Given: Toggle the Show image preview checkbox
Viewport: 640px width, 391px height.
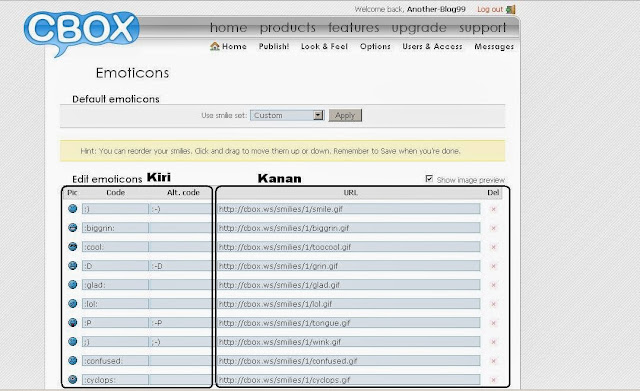Looking at the screenshot, I should point(429,179).
